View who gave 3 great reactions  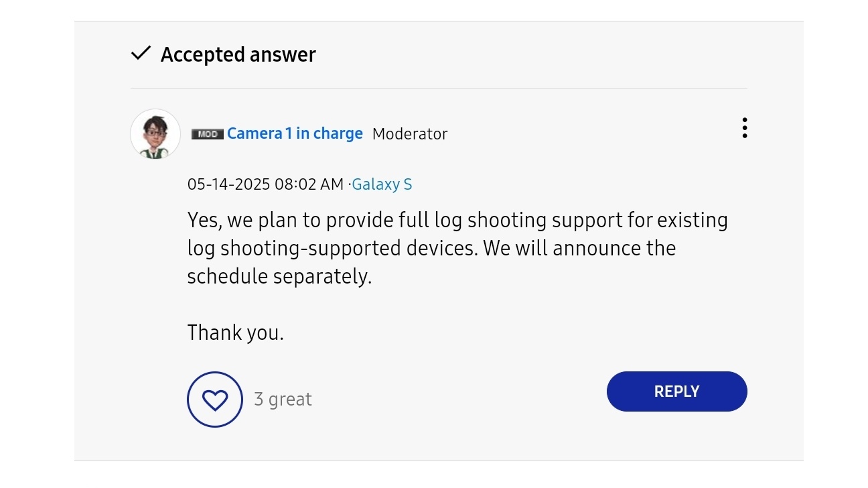[283, 400]
